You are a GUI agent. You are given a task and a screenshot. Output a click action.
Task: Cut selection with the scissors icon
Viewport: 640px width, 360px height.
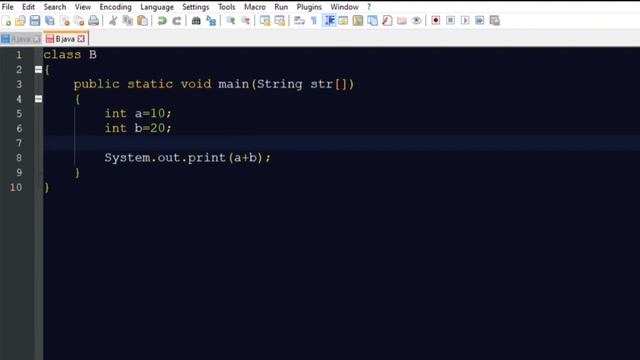click(113, 20)
